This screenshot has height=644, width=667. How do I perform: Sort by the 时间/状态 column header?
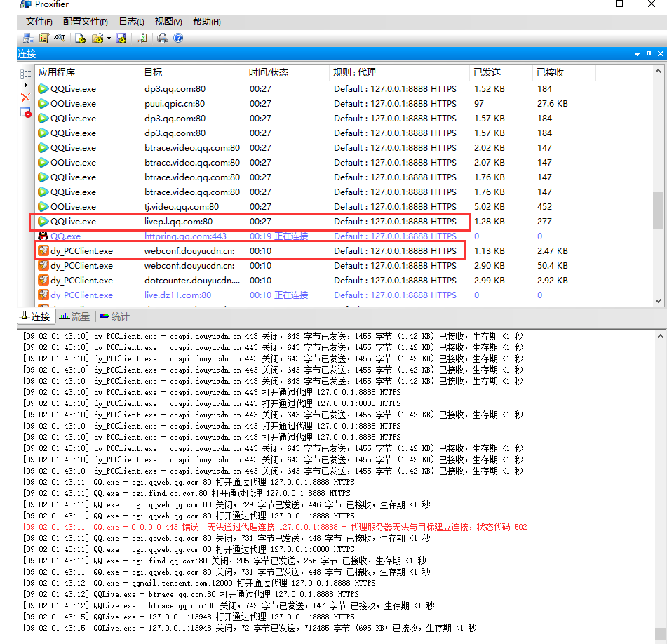[287, 72]
